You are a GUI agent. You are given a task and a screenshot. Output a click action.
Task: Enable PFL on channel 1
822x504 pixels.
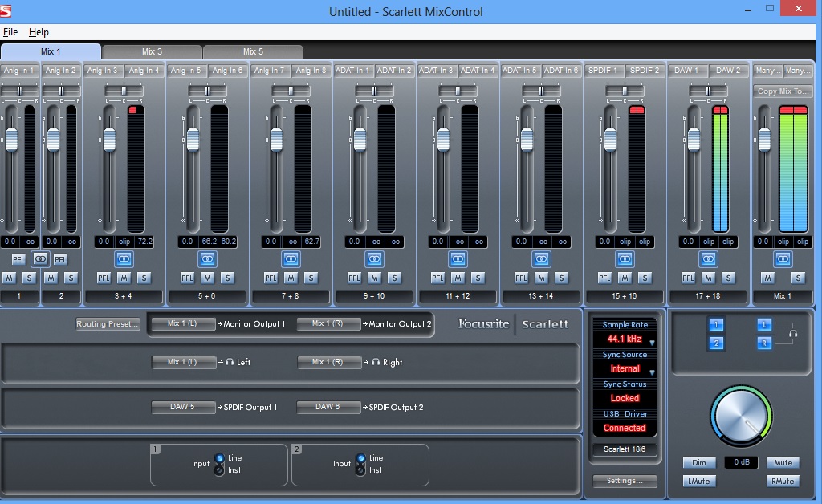pos(18,259)
